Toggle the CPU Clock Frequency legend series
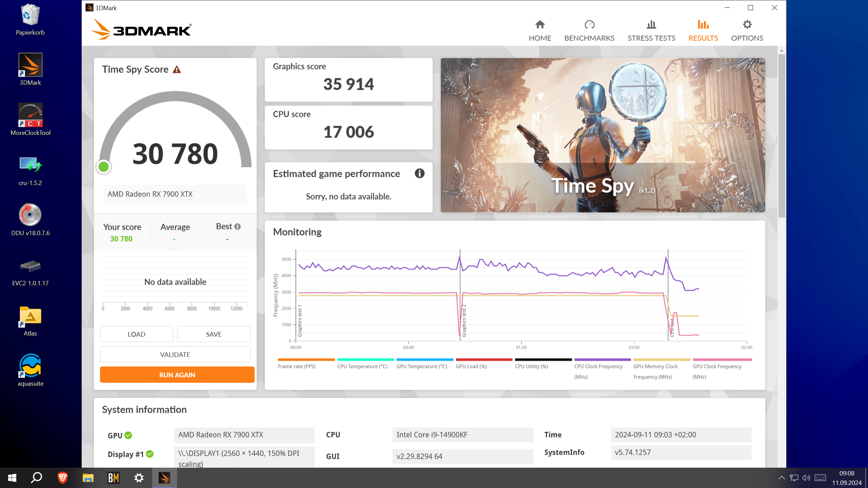868x488 pixels. click(598, 366)
